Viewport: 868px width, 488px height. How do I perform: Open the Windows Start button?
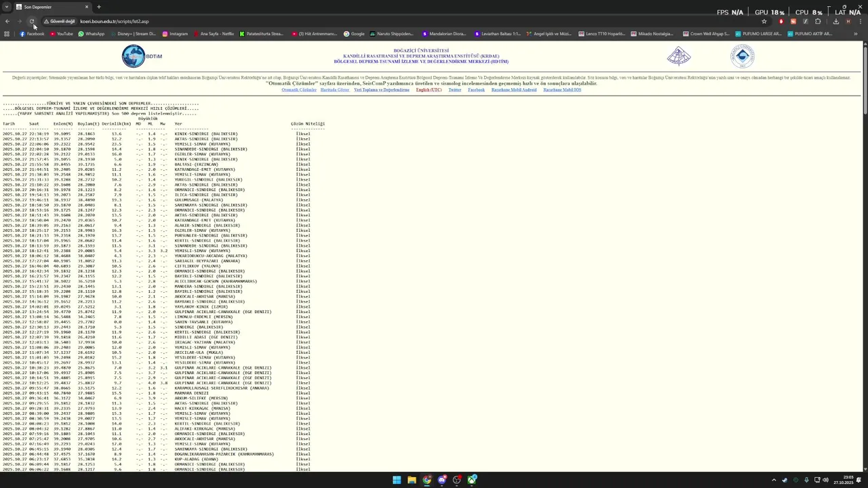pos(397,480)
